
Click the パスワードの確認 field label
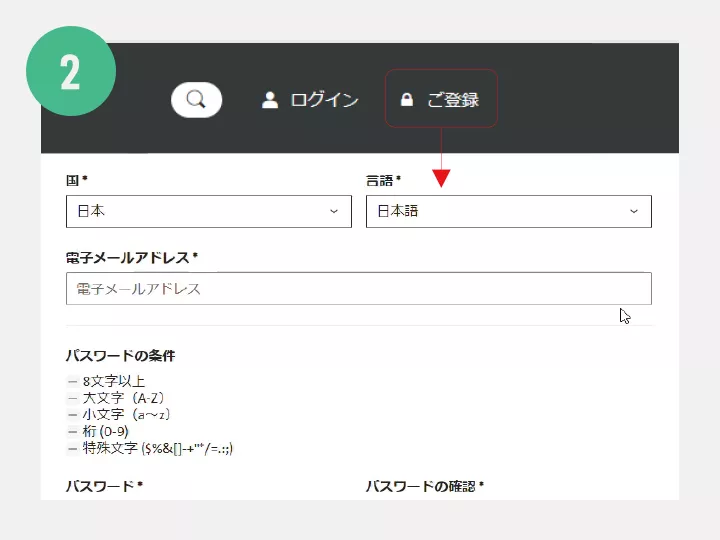[424, 486]
